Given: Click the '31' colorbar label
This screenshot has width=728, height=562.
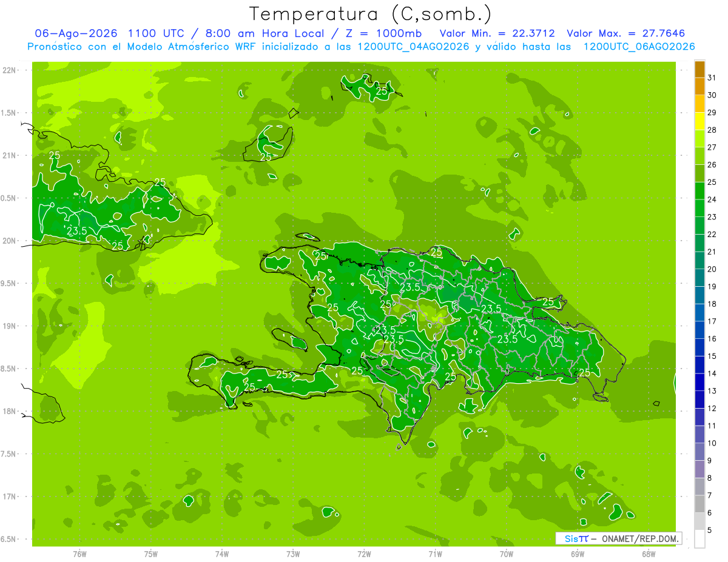Looking at the screenshot, I should click(x=712, y=78).
